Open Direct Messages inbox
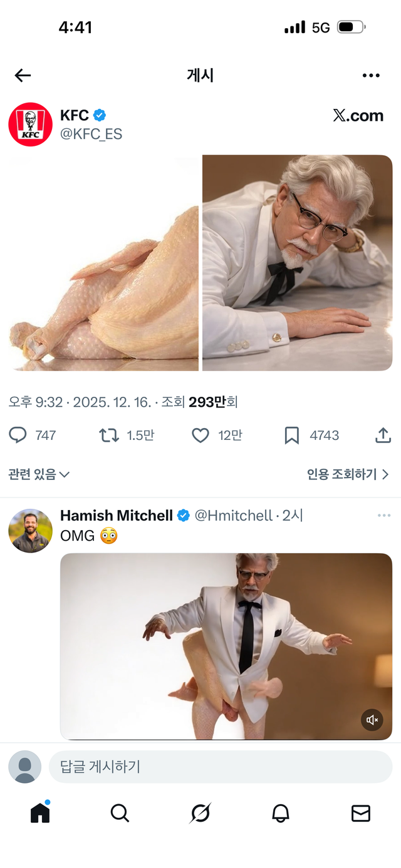Screen dimensions: 401x868 pos(360,814)
